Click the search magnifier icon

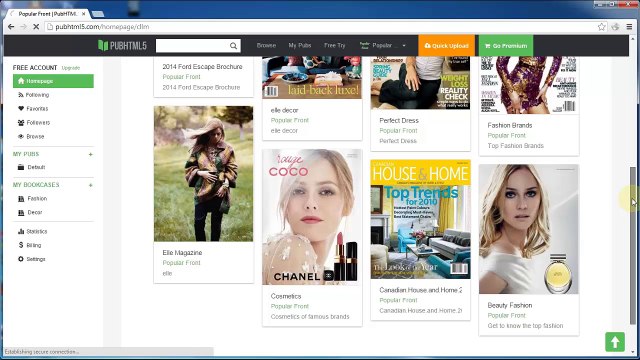tap(233, 46)
